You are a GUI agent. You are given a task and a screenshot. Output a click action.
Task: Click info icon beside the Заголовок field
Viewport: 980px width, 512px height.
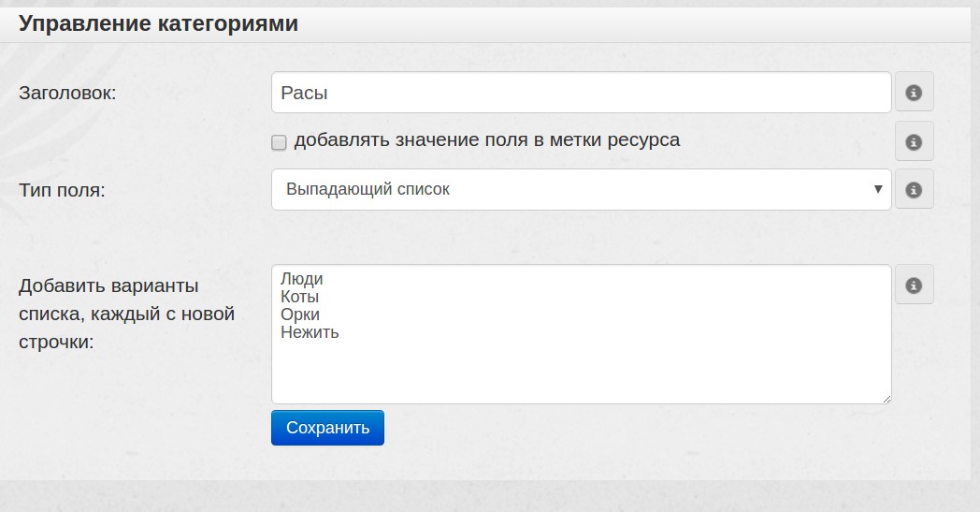915,93
